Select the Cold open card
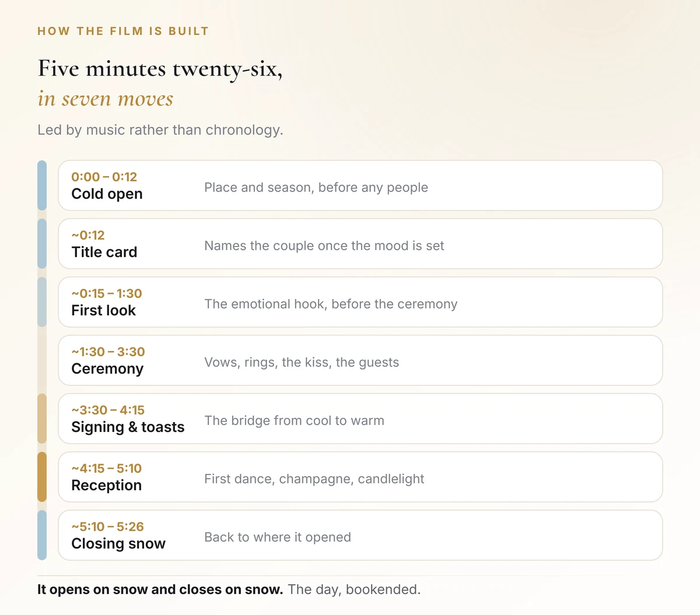700x615 pixels. 360,185
